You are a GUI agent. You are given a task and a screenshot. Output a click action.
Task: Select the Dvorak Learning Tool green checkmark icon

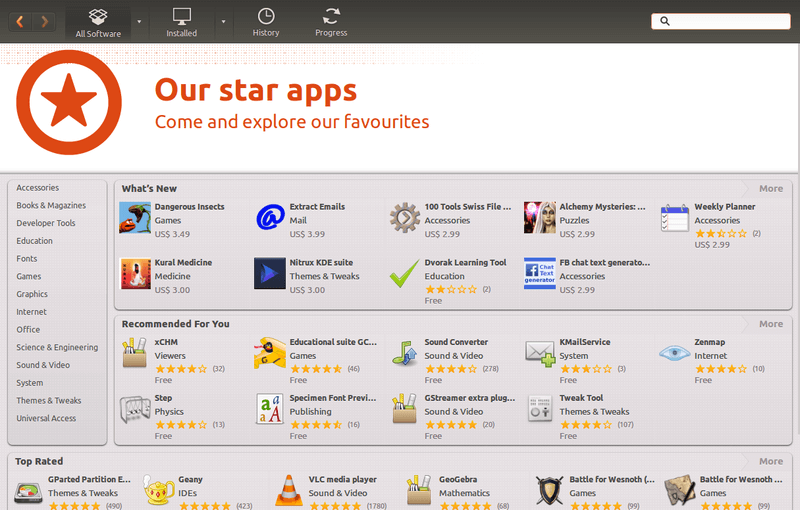click(405, 273)
